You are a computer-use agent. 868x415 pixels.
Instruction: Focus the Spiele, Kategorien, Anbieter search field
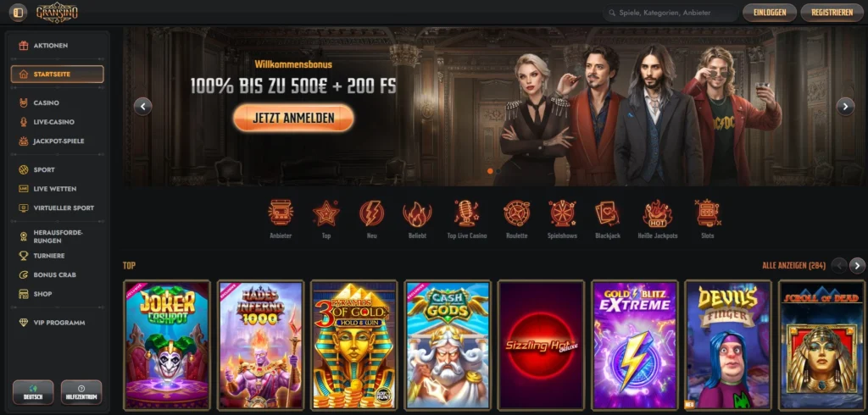click(x=670, y=12)
